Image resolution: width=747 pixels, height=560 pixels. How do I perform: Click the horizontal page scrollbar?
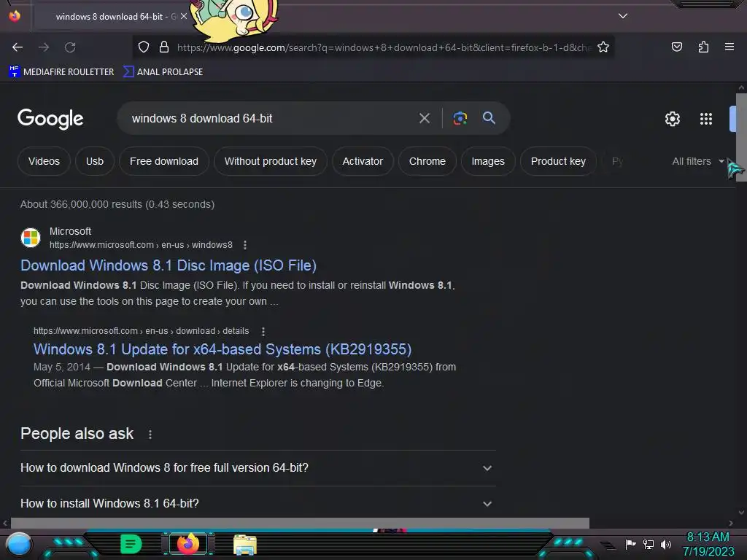point(300,523)
